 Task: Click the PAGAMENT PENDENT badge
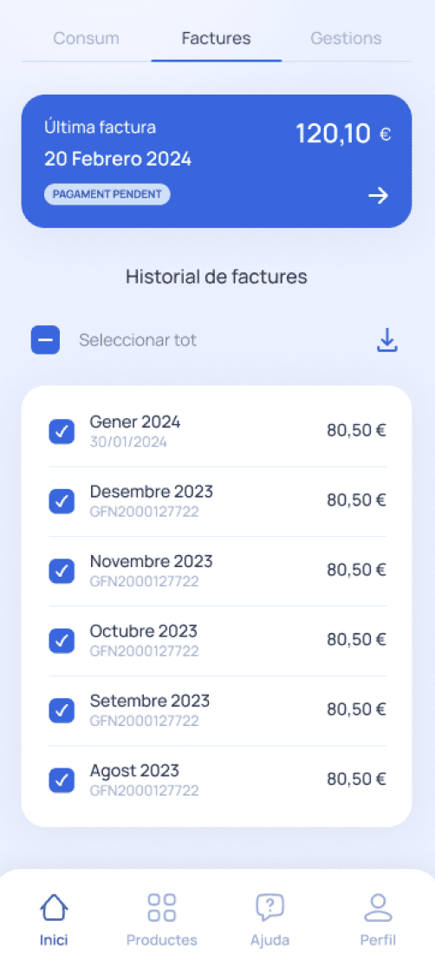(x=107, y=194)
